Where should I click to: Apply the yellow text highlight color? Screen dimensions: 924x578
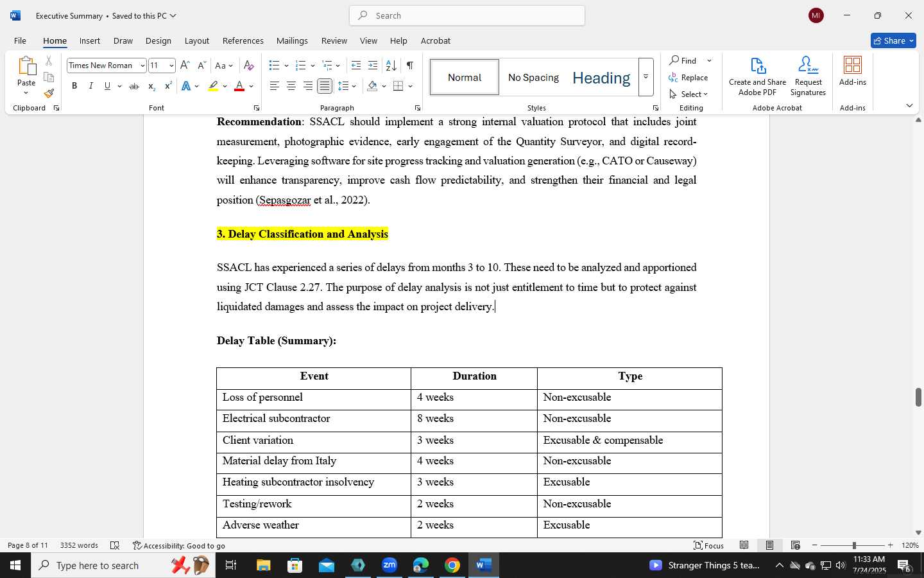pos(213,86)
